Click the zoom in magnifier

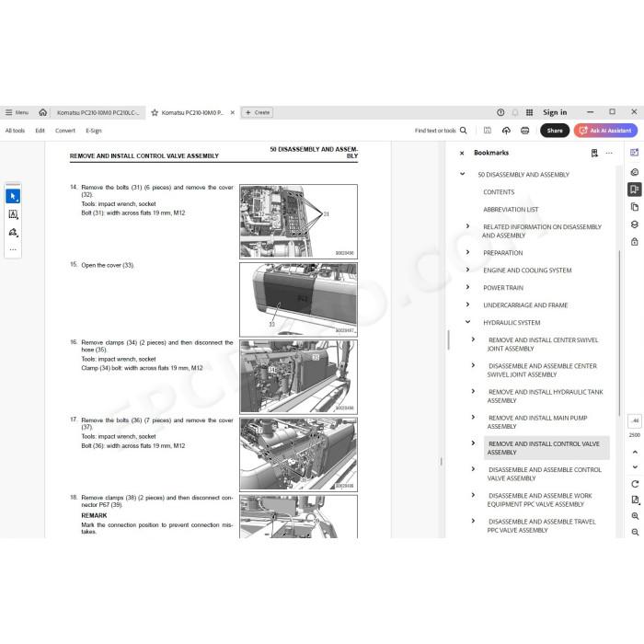[635, 516]
